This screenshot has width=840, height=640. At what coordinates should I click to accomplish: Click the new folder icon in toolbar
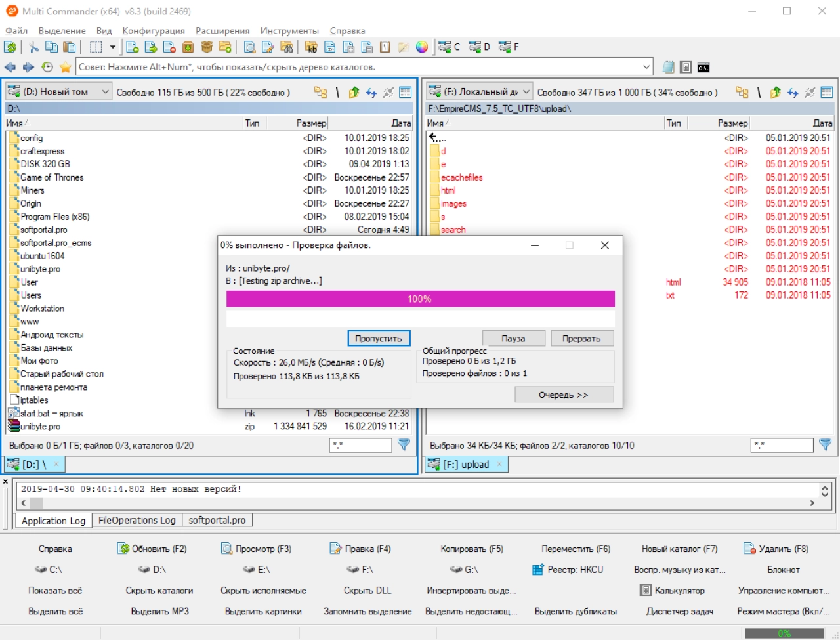click(x=225, y=47)
